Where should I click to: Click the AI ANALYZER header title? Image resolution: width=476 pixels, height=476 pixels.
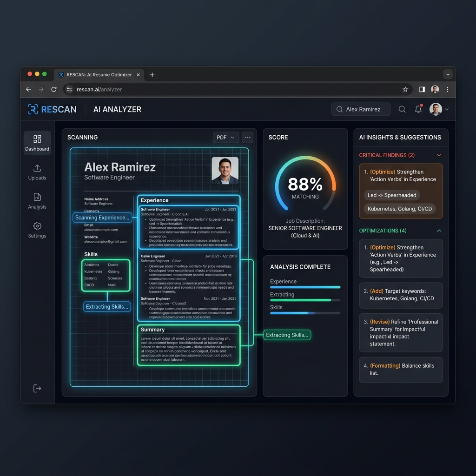coord(117,109)
